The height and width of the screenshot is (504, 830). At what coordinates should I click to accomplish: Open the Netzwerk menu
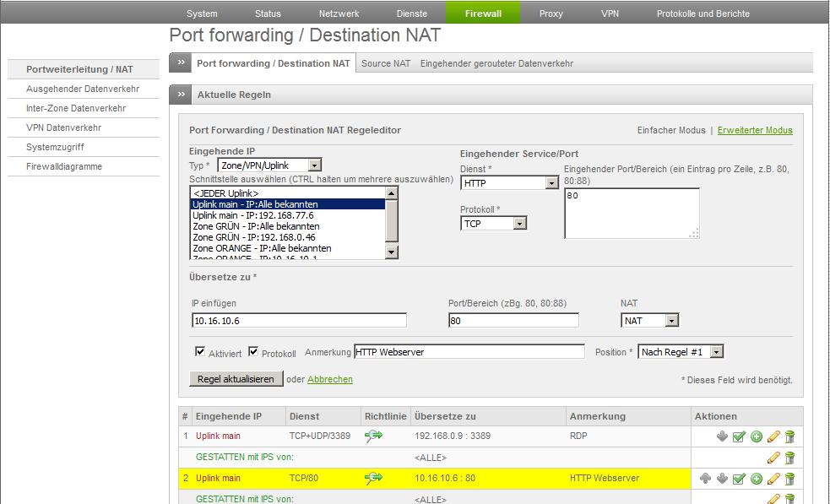coord(339,14)
